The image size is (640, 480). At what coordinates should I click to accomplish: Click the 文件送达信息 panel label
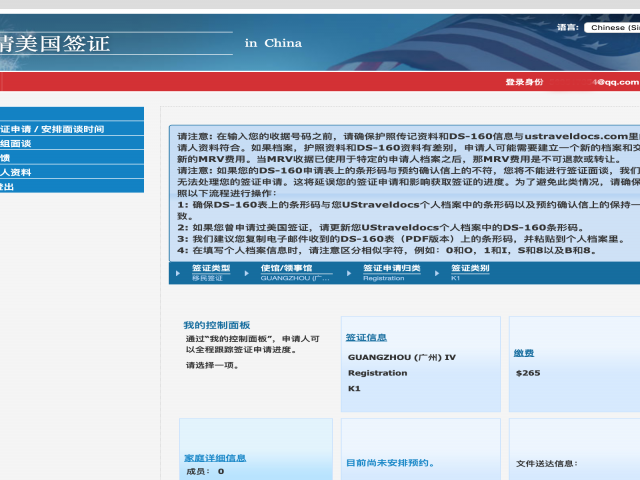pyautogui.click(x=546, y=463)
